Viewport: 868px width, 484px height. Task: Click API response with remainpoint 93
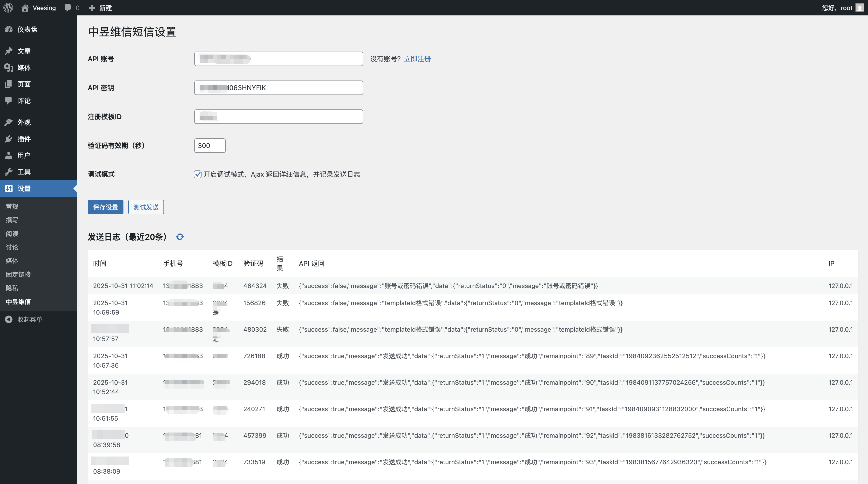click(533, 462)
